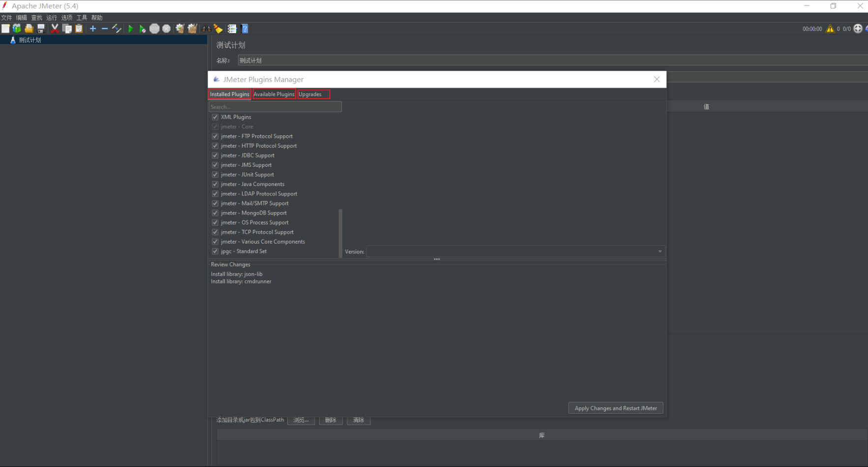Click the green Start test icon
Image resolution: width=868 pixels, height=467 pixels.
[131, 29]
